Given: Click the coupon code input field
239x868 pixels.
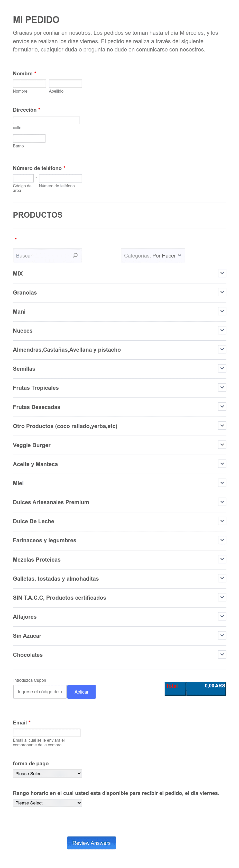Looking at the screenshot, I should coord(40,692).
